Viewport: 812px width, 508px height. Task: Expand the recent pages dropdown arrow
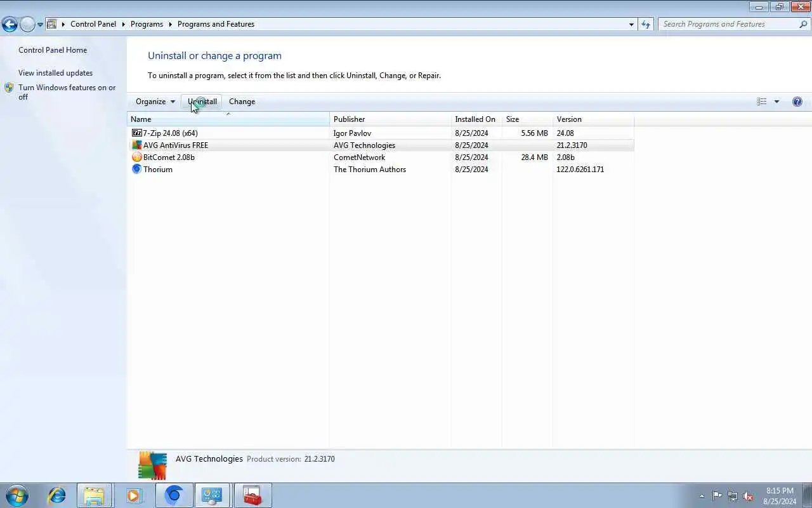coord(40,24)
